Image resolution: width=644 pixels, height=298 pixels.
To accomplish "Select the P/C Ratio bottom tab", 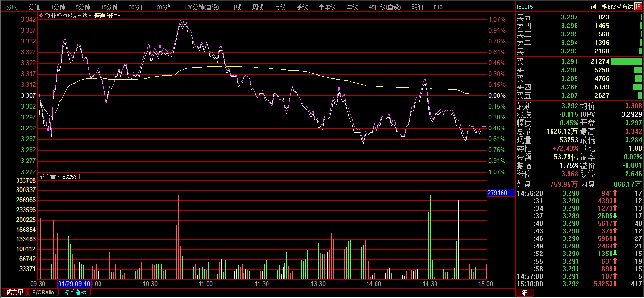I will [x=44, y=292].
